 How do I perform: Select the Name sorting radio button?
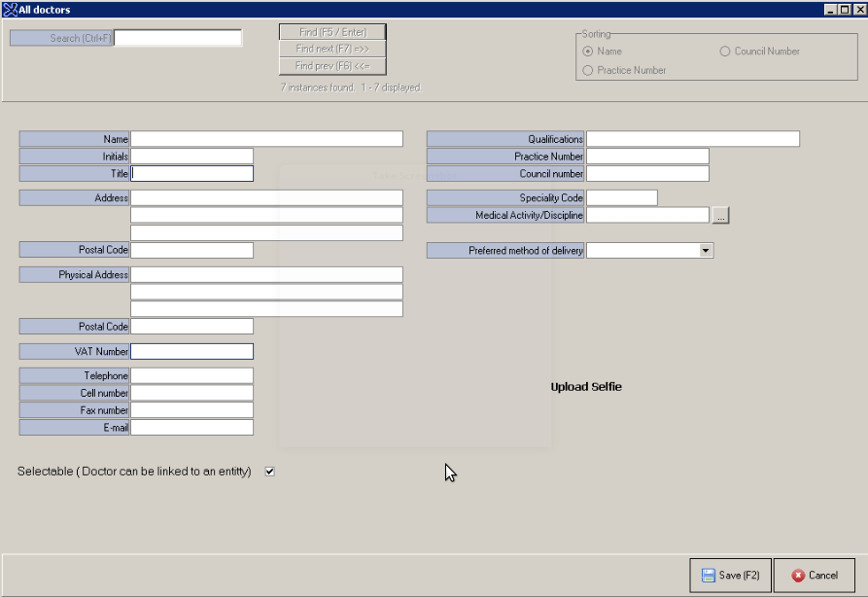[587, 52]
